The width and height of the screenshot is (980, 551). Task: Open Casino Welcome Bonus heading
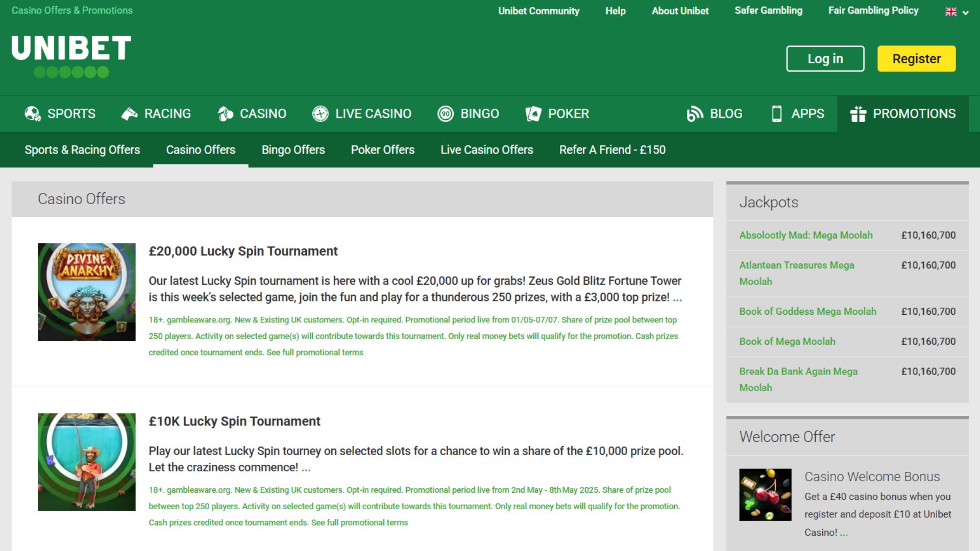click(x=872, y=477)
